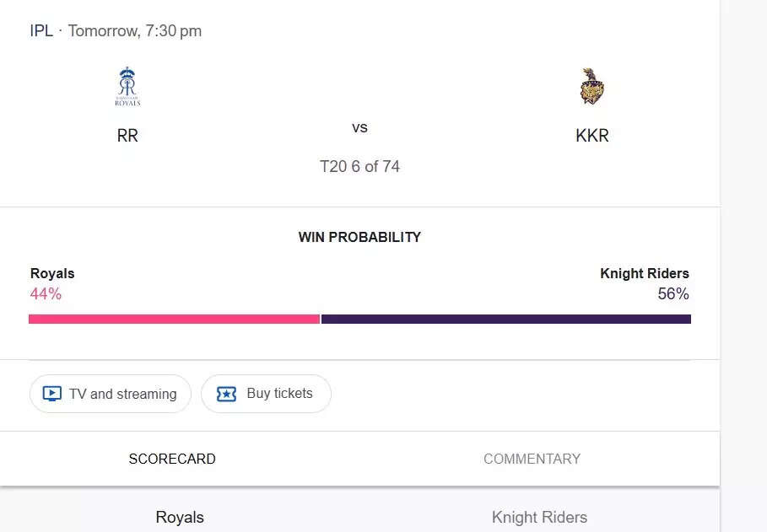Screen dimensions: 767x532
Task: Click the Royals label above 44%
Action: tap(52, 273)
